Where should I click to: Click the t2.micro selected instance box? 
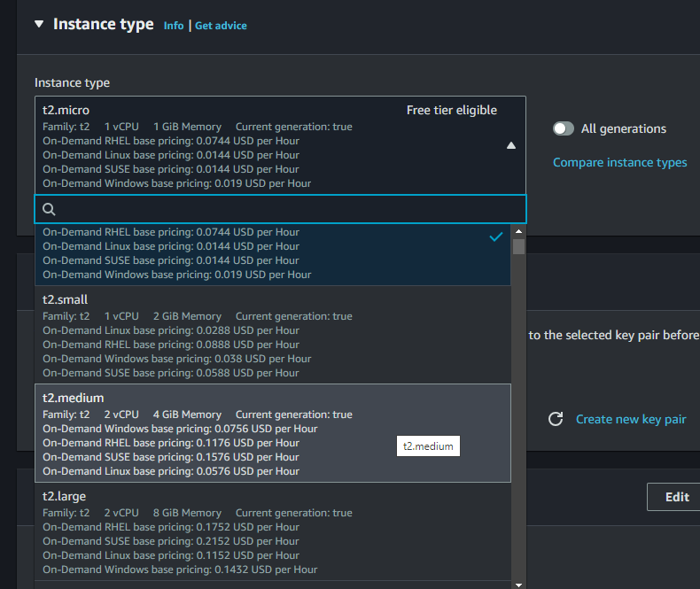(x=280, y=145)
